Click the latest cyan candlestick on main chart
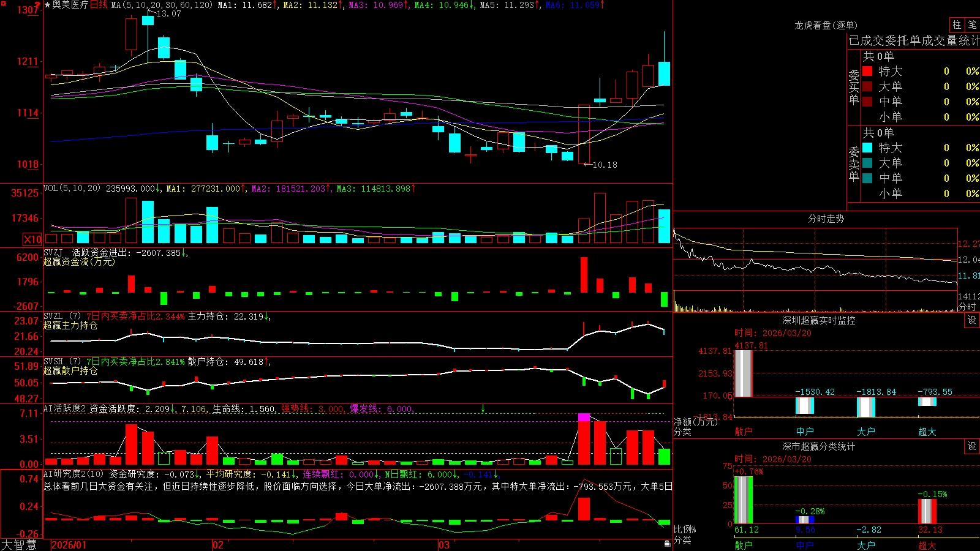The width and height of the screenshot is (980, 551). pos(664,73)
